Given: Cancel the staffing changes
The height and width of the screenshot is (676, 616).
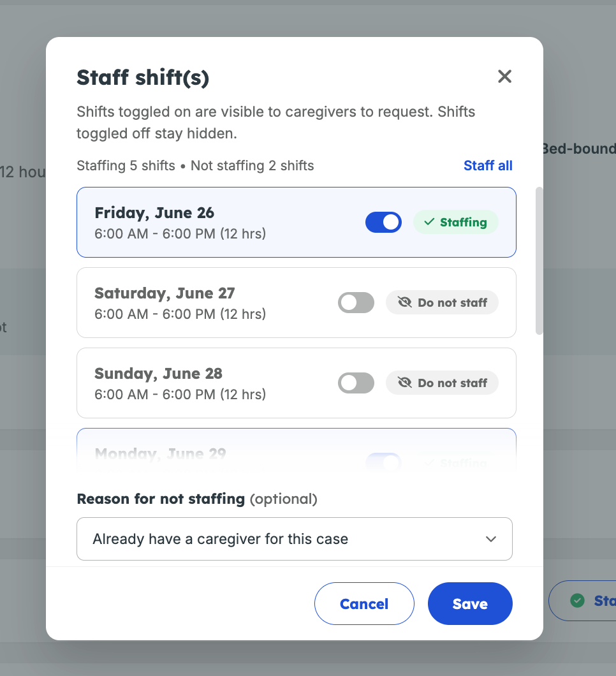Looking at the screenshot, I should 364,603.
